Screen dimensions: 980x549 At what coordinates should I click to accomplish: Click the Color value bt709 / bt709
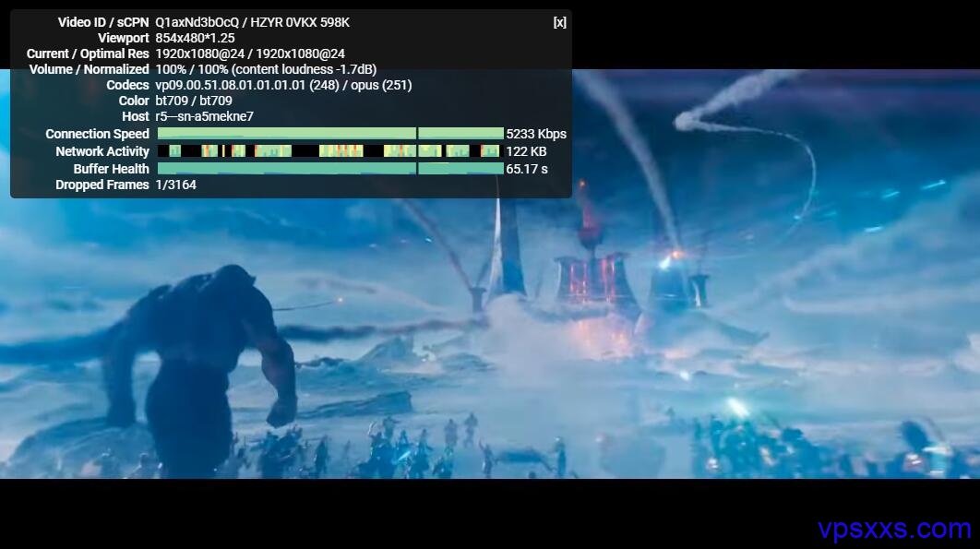coord(194,101)
